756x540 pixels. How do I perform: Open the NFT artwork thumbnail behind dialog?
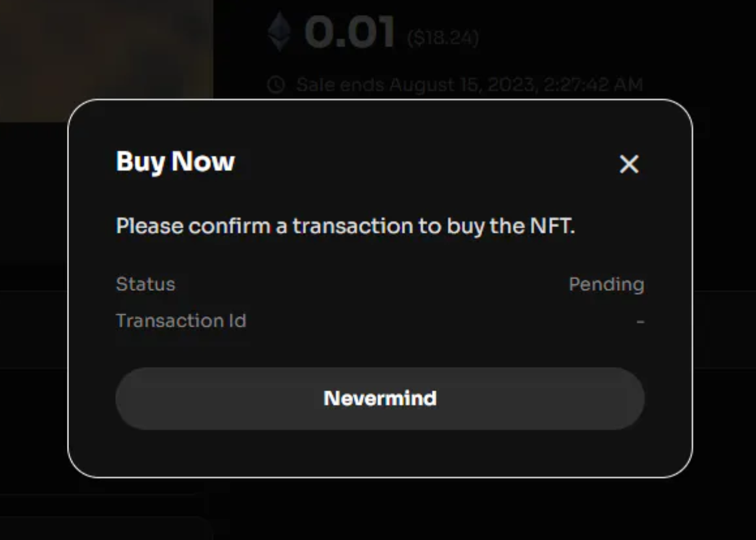click(106, 61)
